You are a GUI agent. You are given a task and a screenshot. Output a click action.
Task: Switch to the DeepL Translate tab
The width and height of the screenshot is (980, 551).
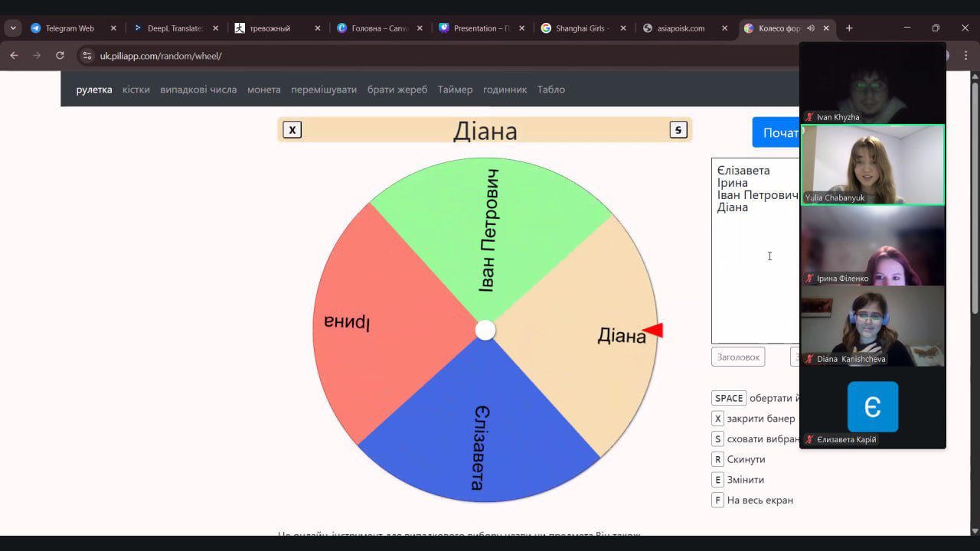coord(174,28)
